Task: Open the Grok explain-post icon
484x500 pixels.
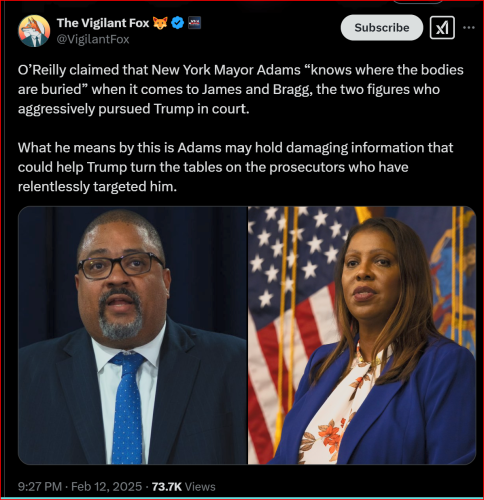Action: pos(442,28)
